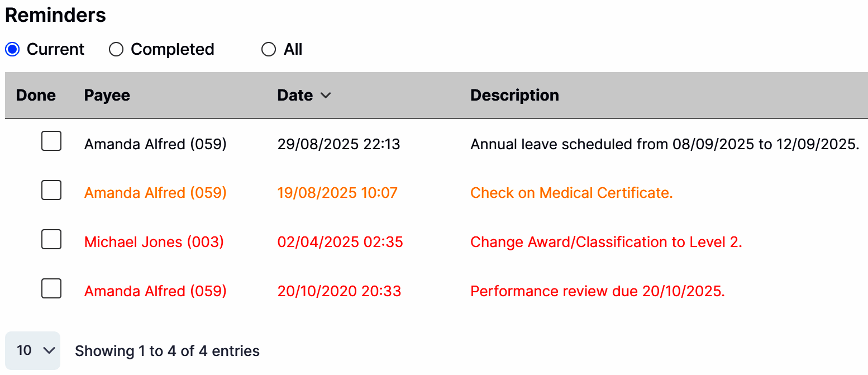Open payee Michael Jones (003)
This screenshot has height=375, width=868.
(154, 242)
